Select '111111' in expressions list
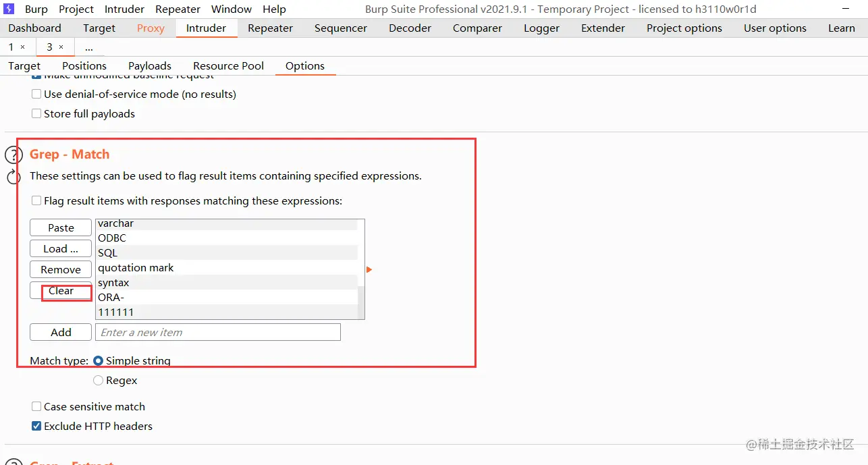Viewport: 868px width, 465px height. 226,312
